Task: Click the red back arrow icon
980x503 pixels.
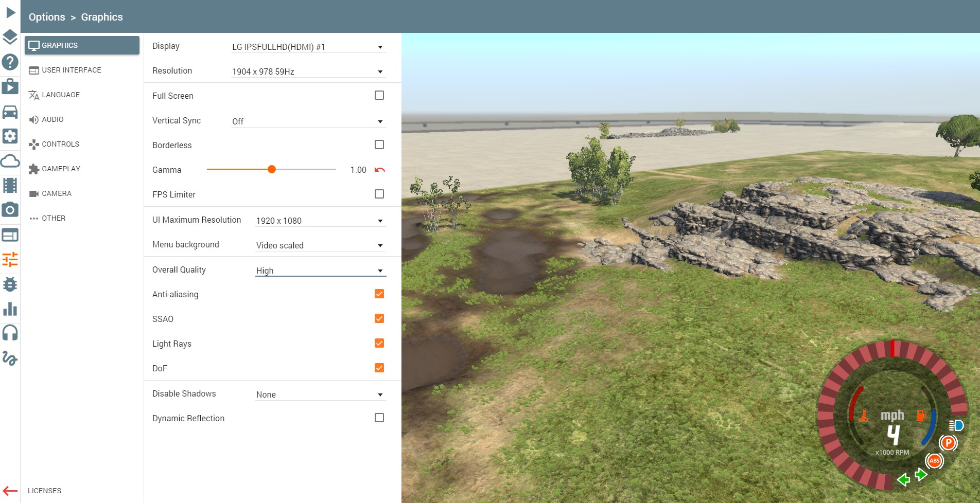Action: [x=10, y=491]
